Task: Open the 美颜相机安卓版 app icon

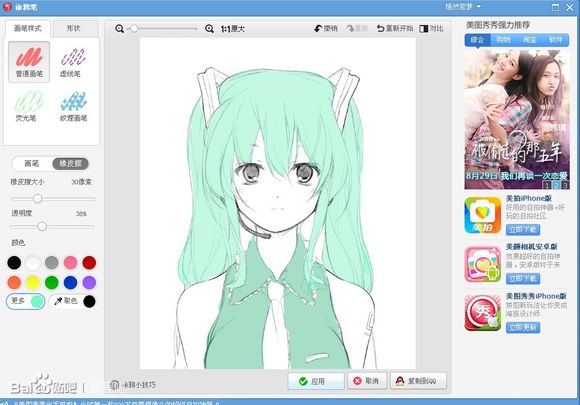Action: coord(482,264)
